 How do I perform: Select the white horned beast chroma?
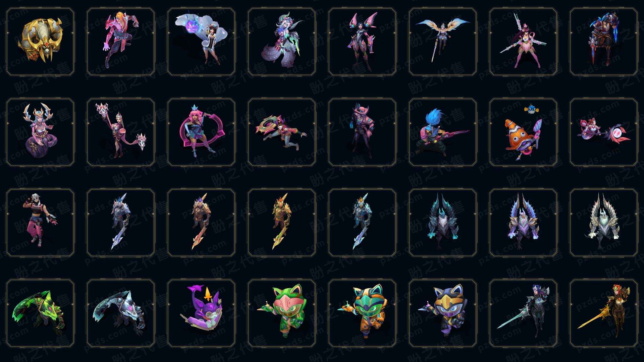604,223
